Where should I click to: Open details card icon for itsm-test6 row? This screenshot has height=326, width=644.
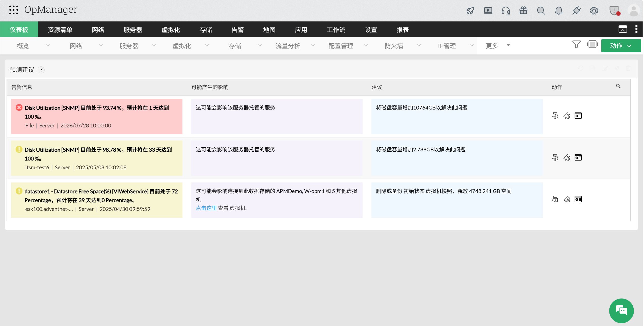click(578, 157)
